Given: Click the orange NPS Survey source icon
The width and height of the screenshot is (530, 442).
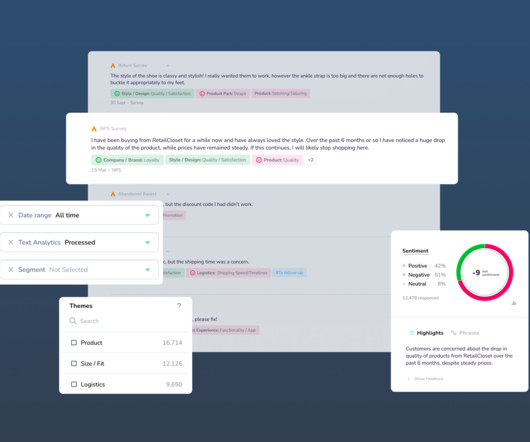Looking at the screenshot, I should pyautogui.click(x=94, y=129).
